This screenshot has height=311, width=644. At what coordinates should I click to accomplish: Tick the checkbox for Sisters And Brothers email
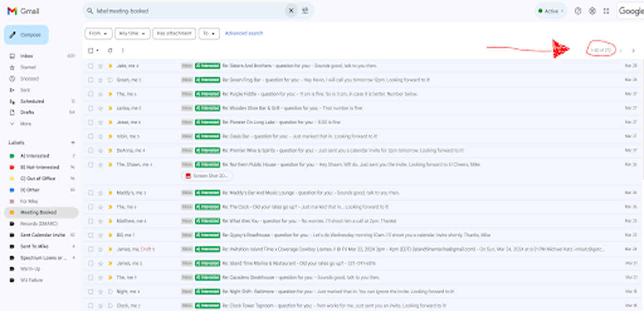click(x=91, y=65)
